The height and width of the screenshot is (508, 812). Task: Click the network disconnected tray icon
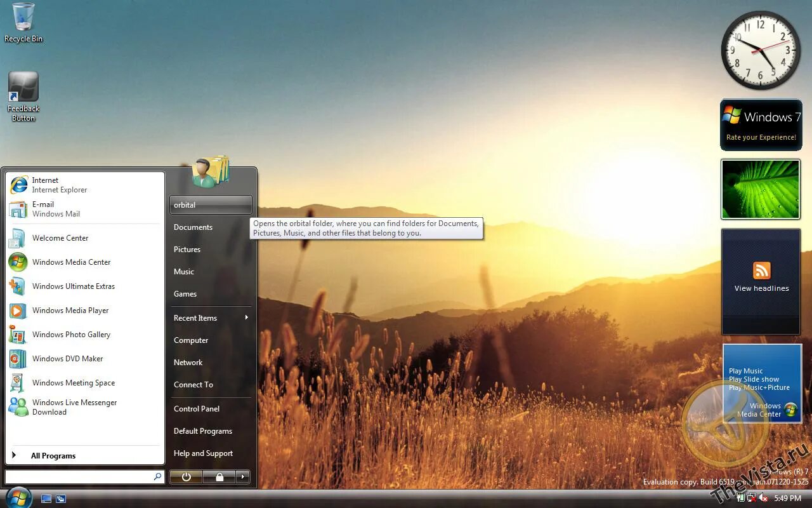tap(752, 498)
